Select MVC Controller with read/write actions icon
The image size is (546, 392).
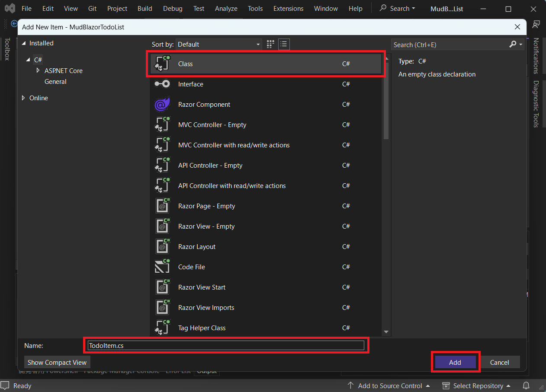click(162, 145)
